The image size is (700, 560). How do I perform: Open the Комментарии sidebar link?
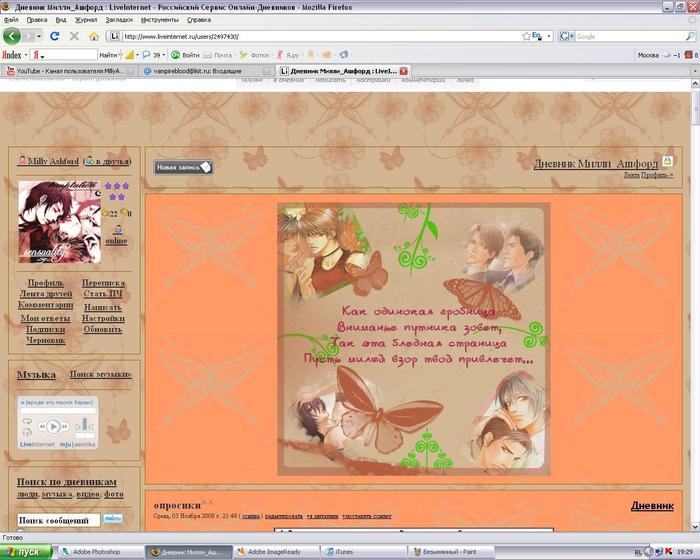coord(46,305)
